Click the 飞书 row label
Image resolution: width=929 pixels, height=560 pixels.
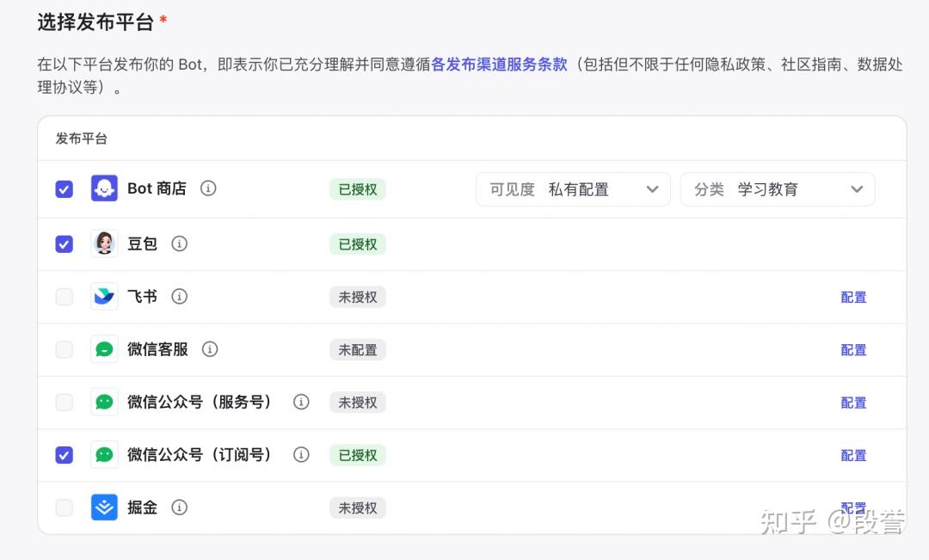tap(142, 296)
